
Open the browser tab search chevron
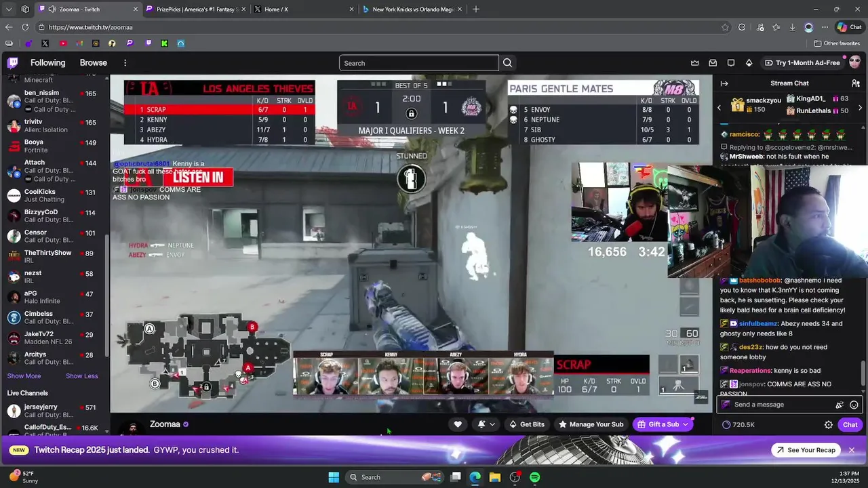pyautogui.click(x=7, y=9)
